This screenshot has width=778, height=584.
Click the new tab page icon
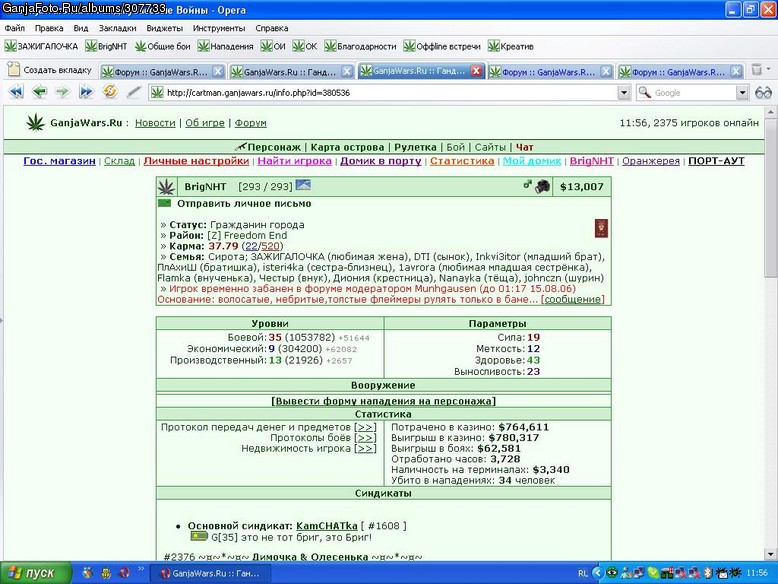point(14,69)
